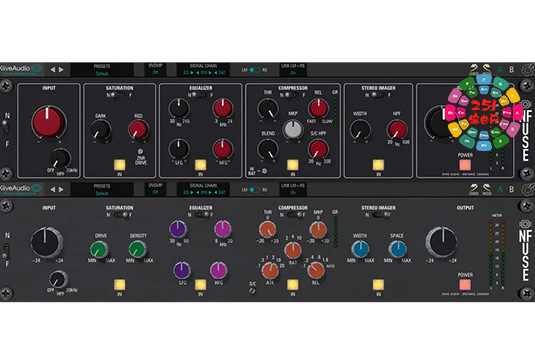Toggle Saturation IN button in top plugin
This screenshot has width=535, height=363.
pos(119,165)
